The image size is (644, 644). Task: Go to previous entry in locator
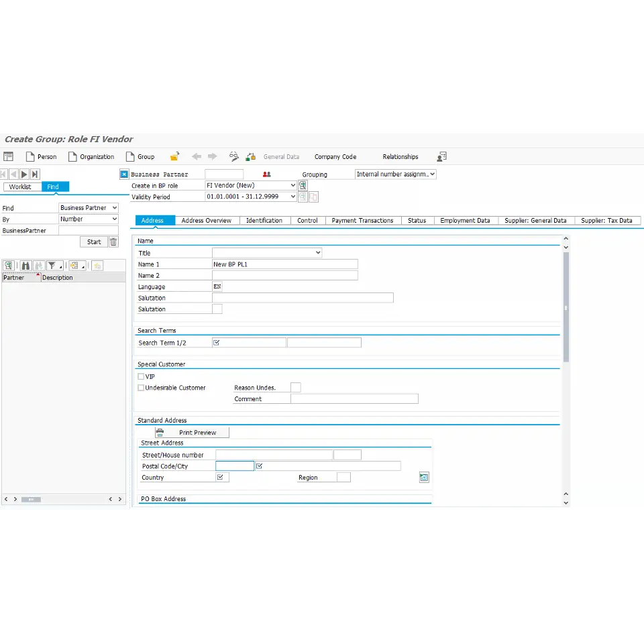[x=13, y=174]
